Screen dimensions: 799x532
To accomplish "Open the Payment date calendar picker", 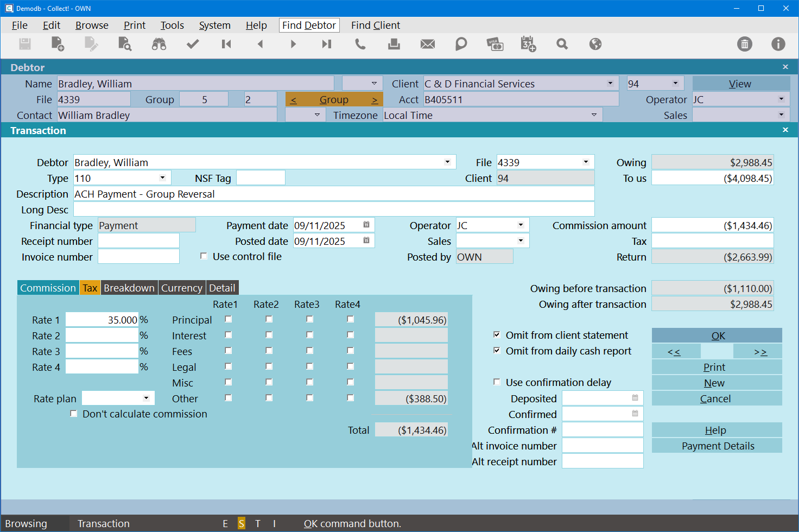I will pos(366,225).
